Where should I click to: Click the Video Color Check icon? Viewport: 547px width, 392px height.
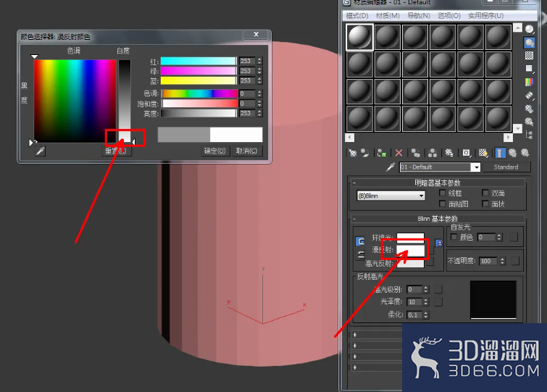530,82
